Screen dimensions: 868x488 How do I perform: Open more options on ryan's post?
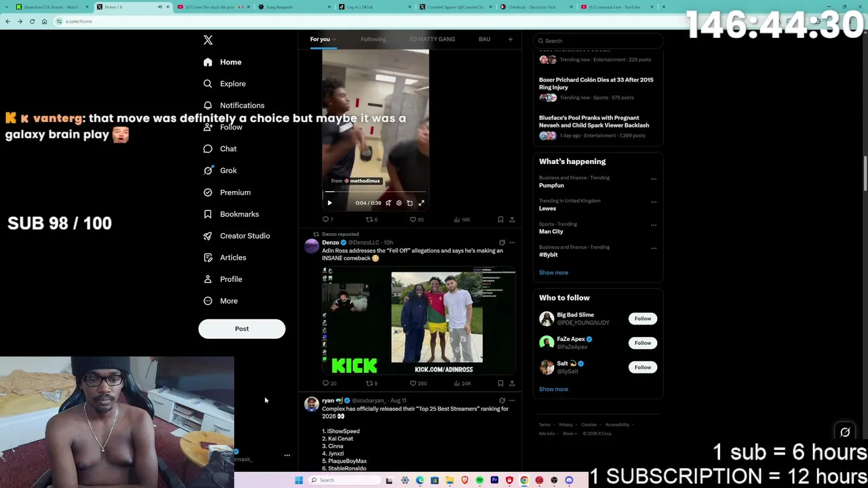[x=512, y=401]
